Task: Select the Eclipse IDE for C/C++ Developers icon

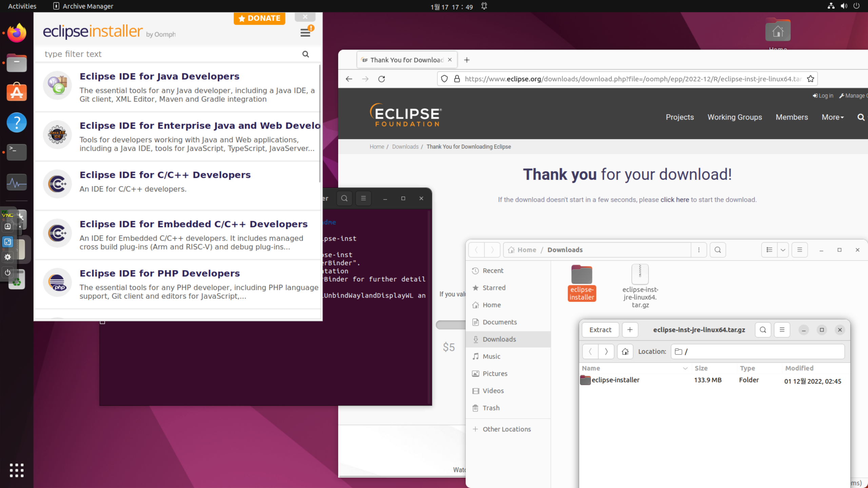Action: pos(57,184)
